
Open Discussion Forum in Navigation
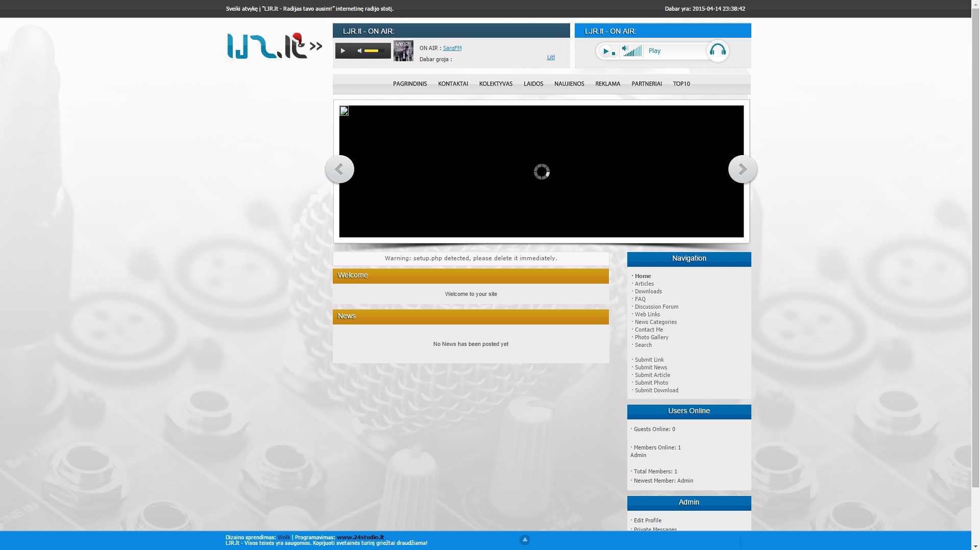tap(656, 307)
